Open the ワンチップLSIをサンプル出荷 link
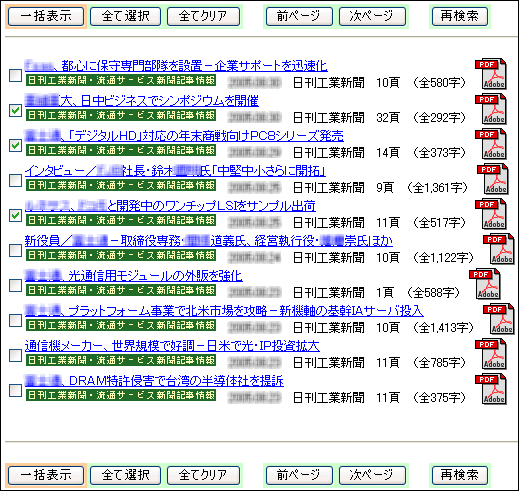The width and height of the screenshot is (519, 491). (170, 205)
